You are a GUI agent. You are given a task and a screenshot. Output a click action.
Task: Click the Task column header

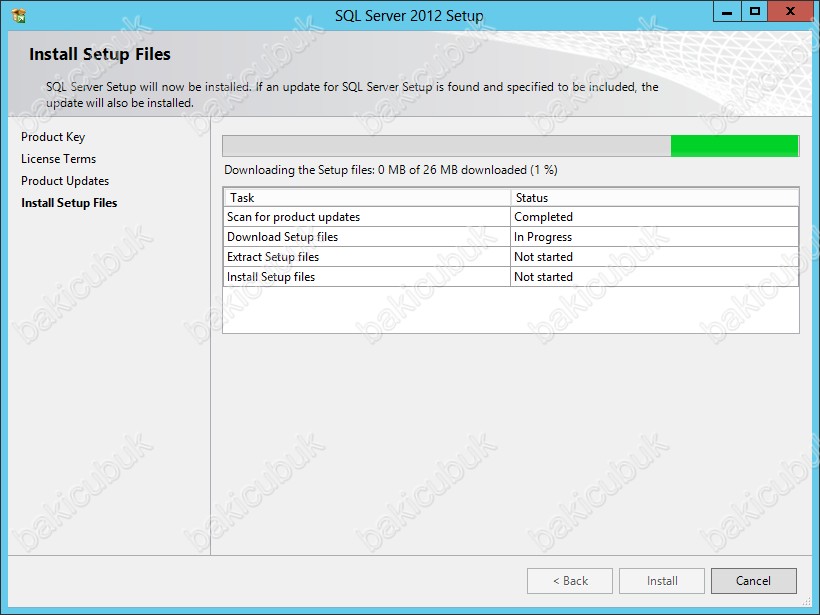coord(368,198)
